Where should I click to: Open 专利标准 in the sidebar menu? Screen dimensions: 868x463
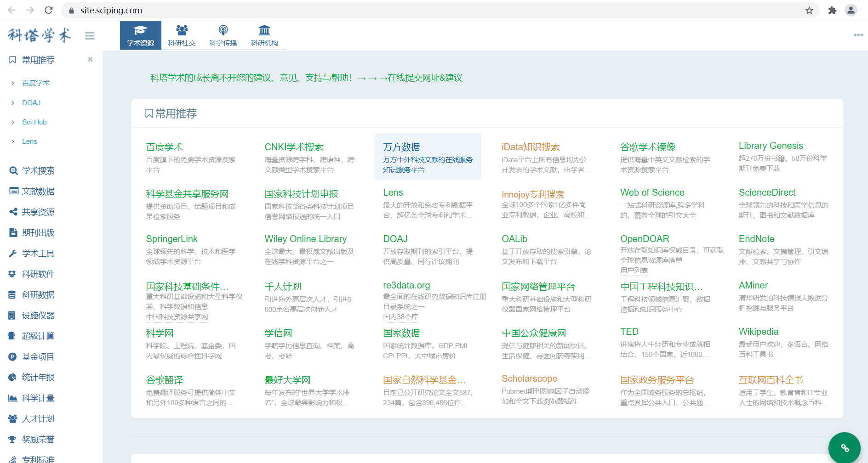[x=38, y=459]
